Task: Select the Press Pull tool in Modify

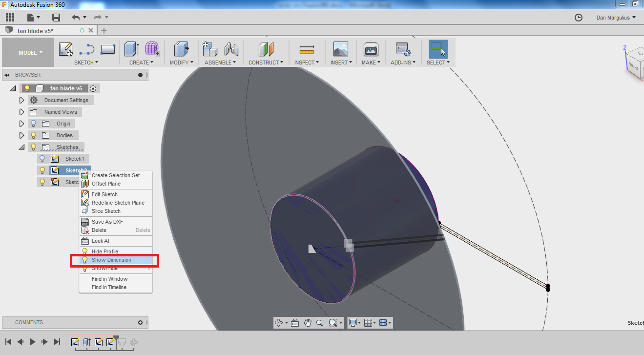Action: (181, 49)
